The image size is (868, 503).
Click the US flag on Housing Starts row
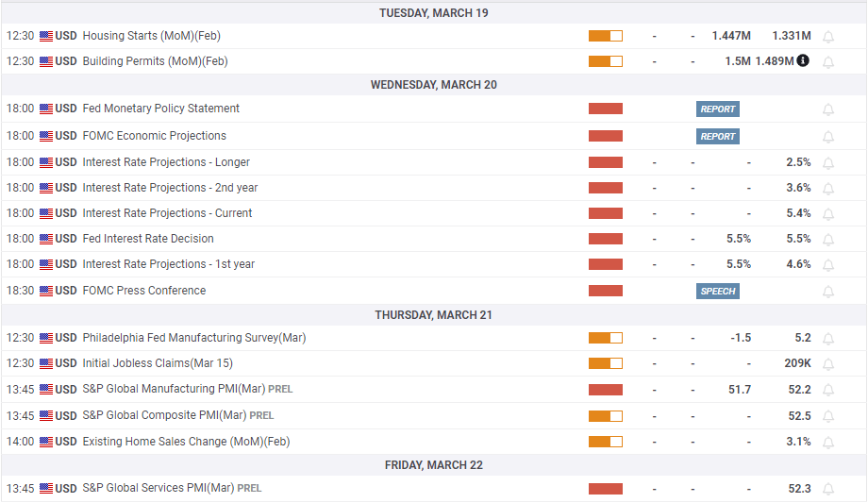click(46, 36)
